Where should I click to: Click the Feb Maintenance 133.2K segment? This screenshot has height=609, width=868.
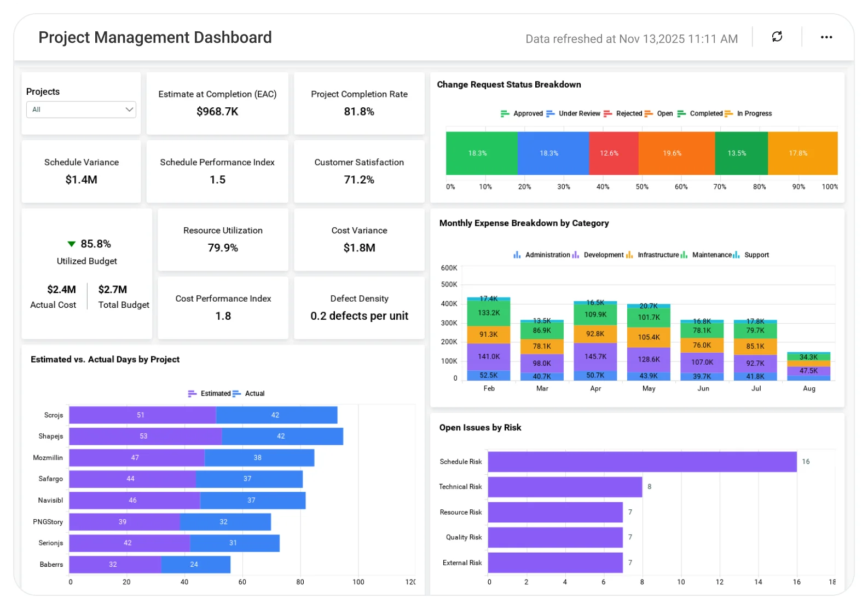[x=489, y=313]
